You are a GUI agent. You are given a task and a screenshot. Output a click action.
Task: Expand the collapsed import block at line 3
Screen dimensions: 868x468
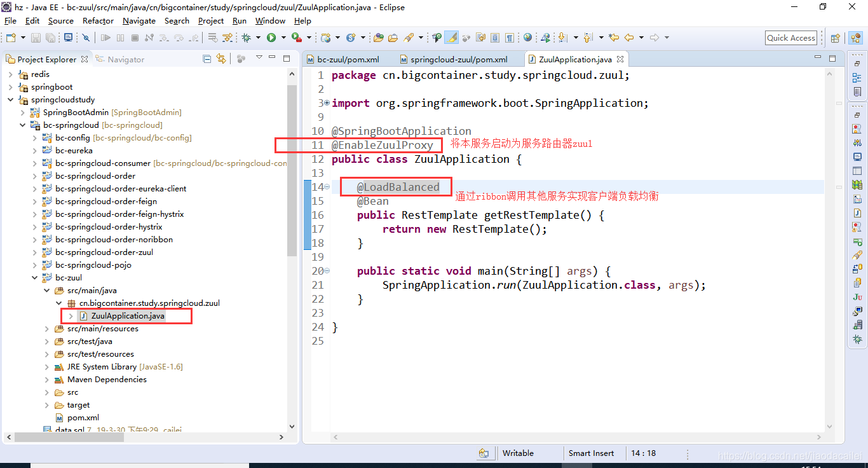click(x=327, y=103)
